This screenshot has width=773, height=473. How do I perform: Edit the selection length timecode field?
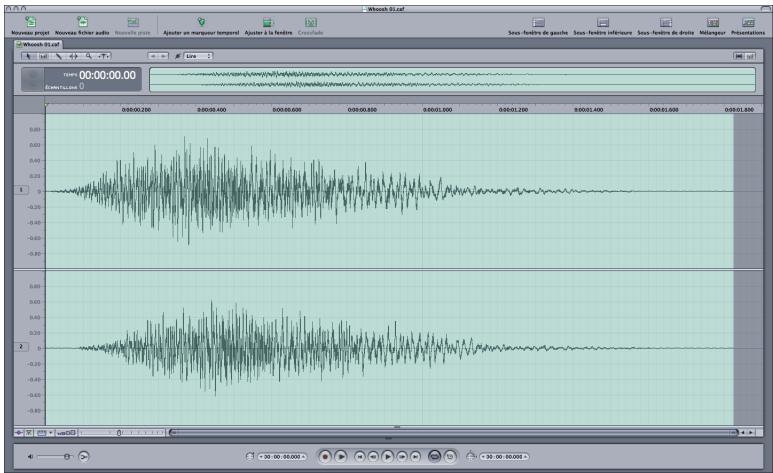click(x=504, y=457)
